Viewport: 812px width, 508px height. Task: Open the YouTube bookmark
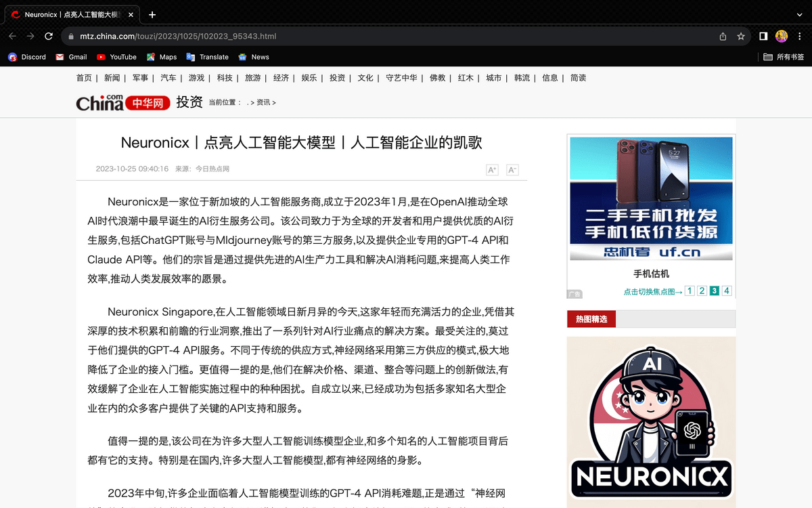[116, 57]
